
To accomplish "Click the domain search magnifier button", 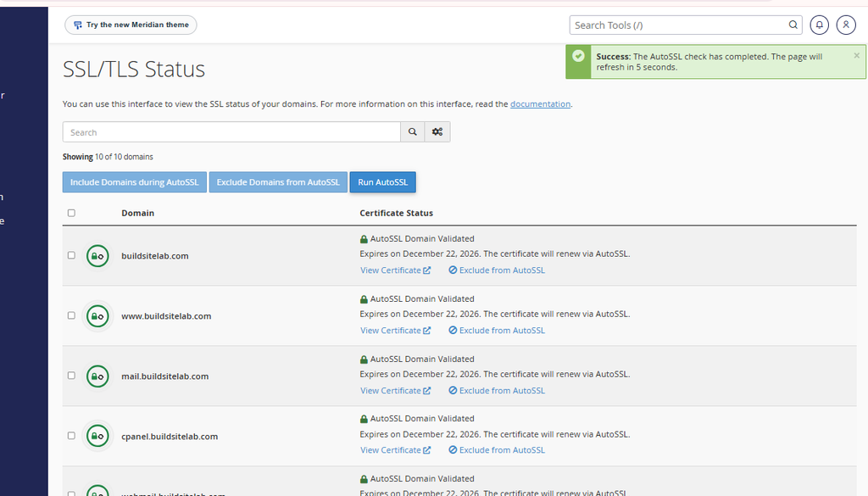I will tap(413, 131).
